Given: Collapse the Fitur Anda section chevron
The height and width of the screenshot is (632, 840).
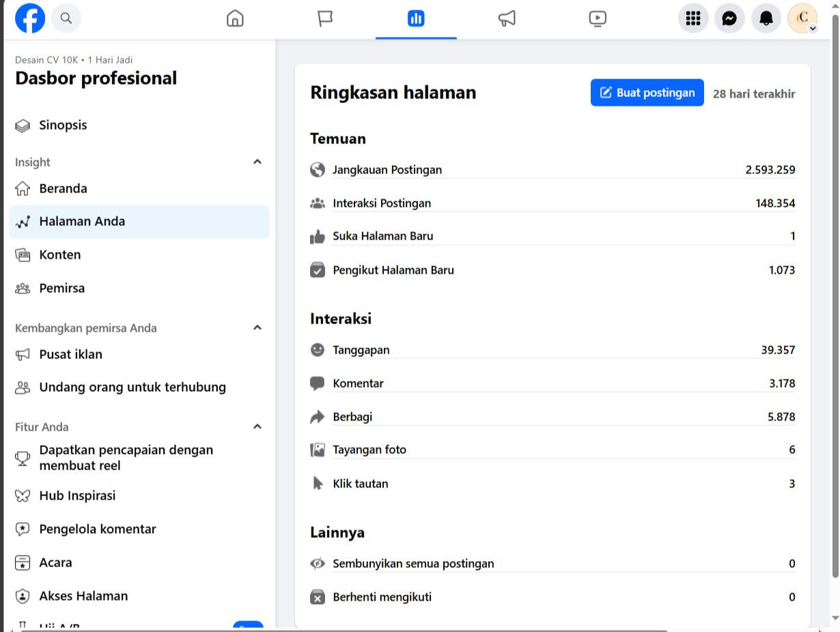Looking at the screenshot, I should click(x=257, y=427).
